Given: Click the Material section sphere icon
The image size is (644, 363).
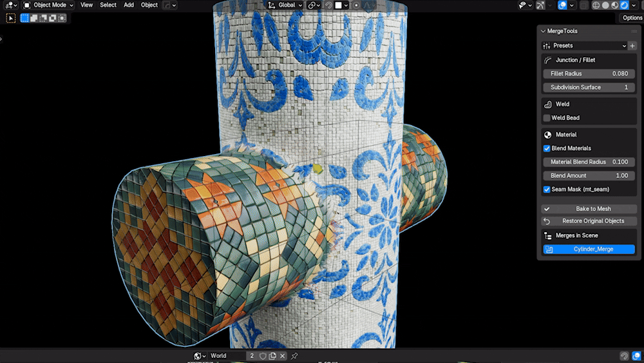Looking at the screenshot, I should point(547,135).
